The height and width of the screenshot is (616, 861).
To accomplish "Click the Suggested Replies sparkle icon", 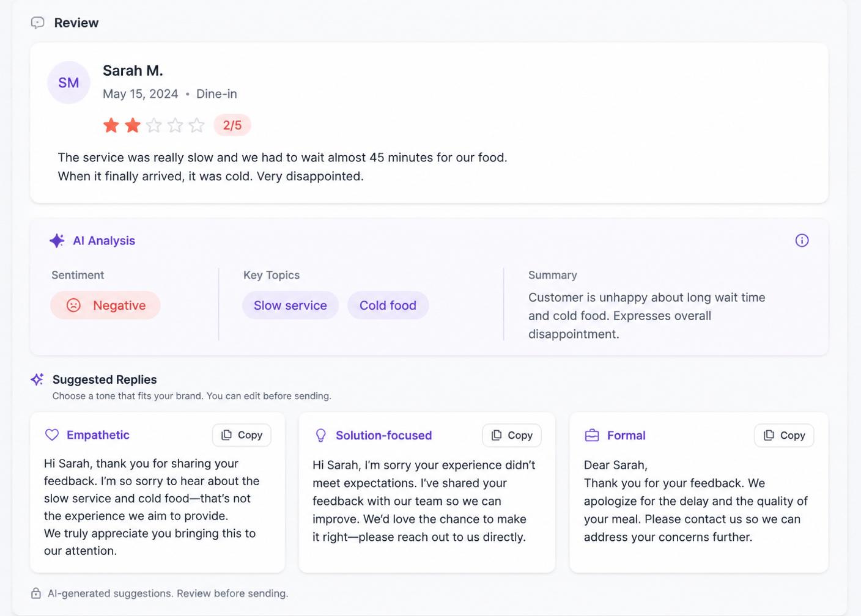I will [x=37, y=380].
